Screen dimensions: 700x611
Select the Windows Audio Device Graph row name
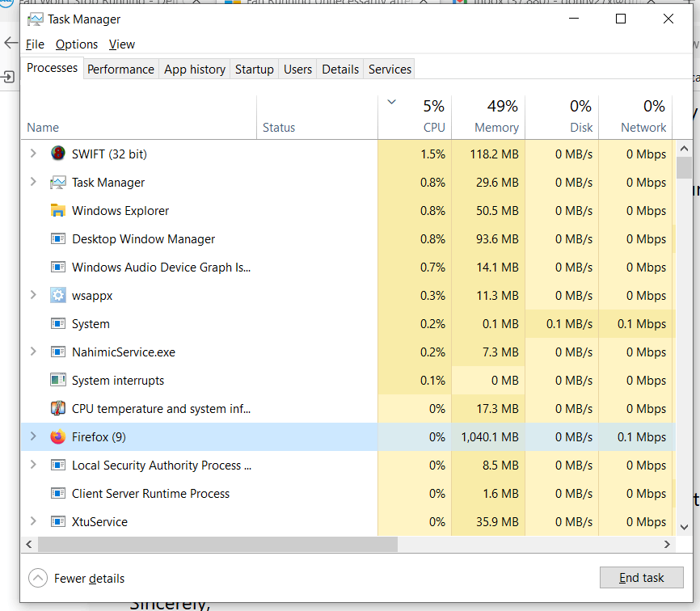tap(161, 267)
